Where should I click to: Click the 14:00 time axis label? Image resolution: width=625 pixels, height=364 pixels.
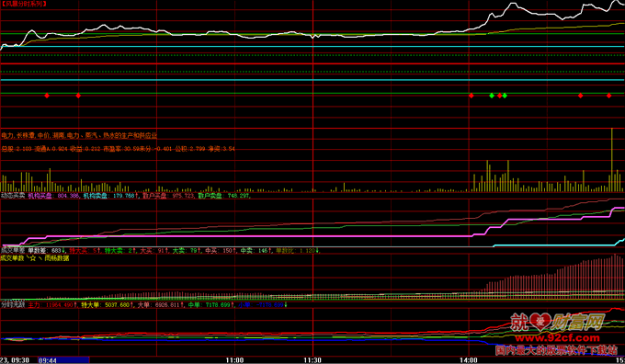pos(469,360)
